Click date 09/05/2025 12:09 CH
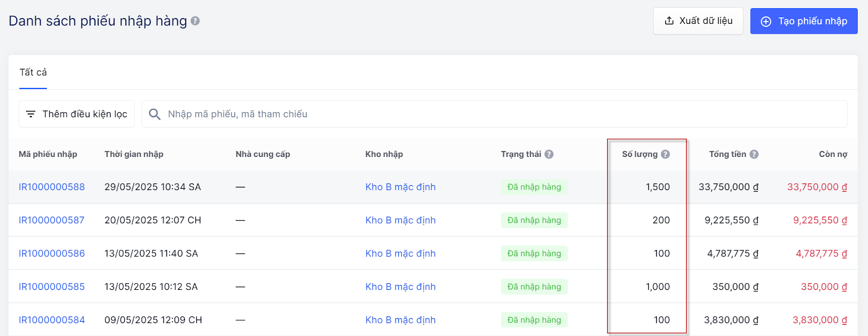Viewport: 868px width, 336px height. (153, 320)
